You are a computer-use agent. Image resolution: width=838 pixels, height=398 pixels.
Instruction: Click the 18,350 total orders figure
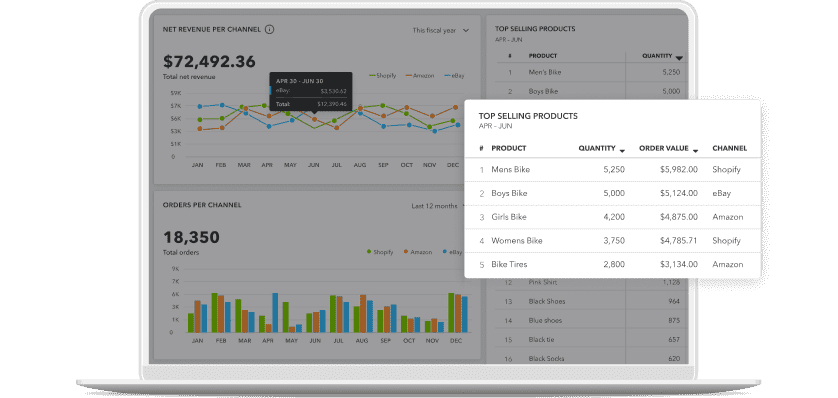191,237
